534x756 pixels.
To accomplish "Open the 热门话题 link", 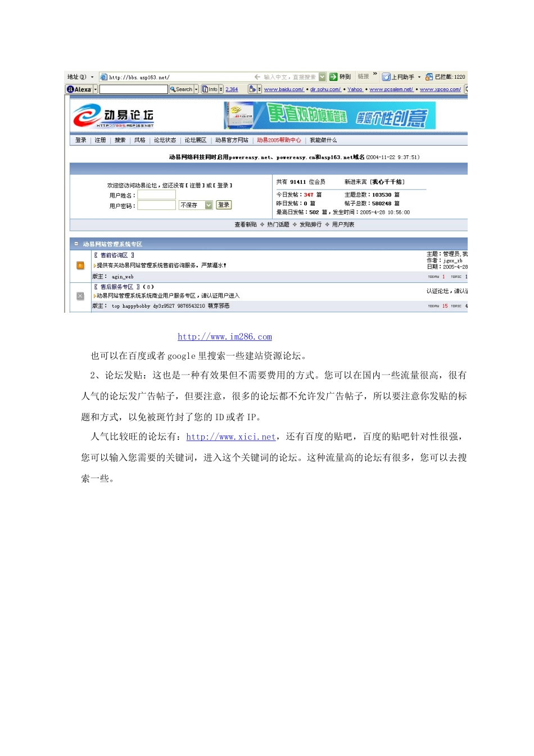I will 278,224.
